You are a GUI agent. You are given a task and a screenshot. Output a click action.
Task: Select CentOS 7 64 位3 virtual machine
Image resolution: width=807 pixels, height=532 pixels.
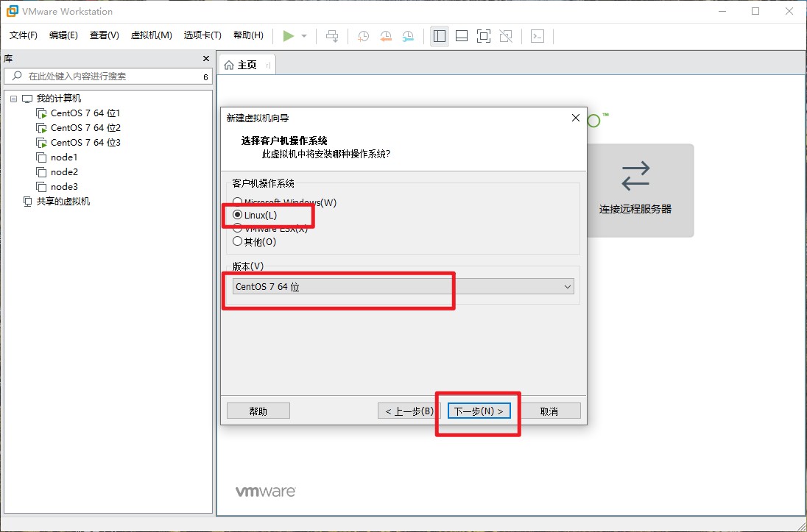85,143
